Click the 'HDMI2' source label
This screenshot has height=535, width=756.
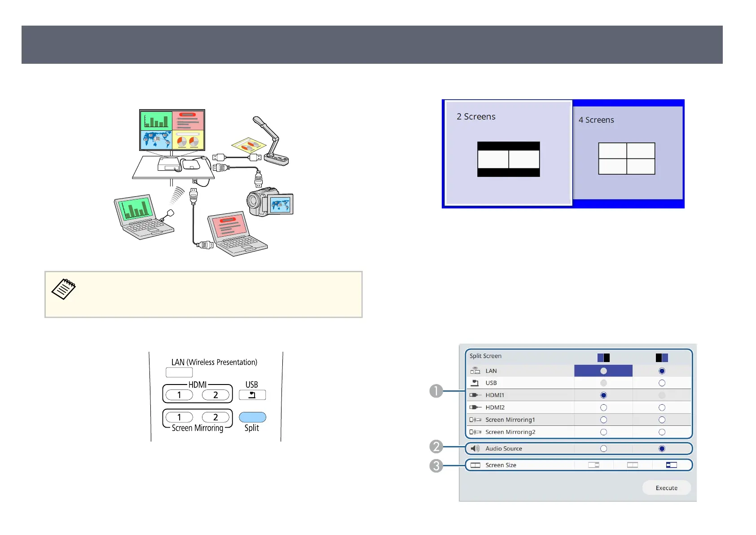pos(495,407)
